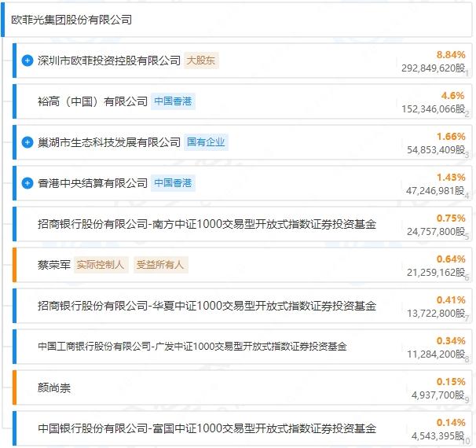The image size is (476, 448).
Task: Click the 24,757,800股 share count
Action: [436, 231]
